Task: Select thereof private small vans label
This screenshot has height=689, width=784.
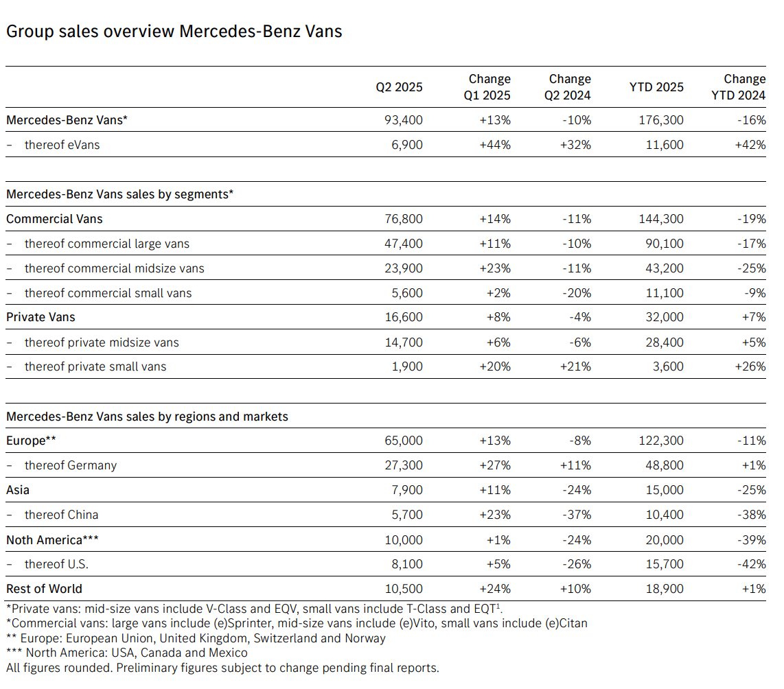Action: click(95, 366)
